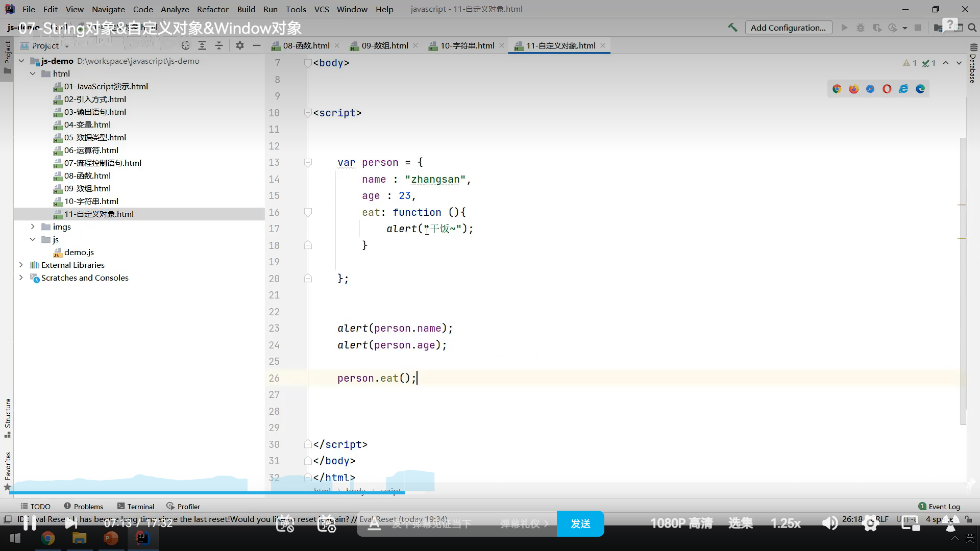Click the editor vertical scrollbar

(963, 281)
